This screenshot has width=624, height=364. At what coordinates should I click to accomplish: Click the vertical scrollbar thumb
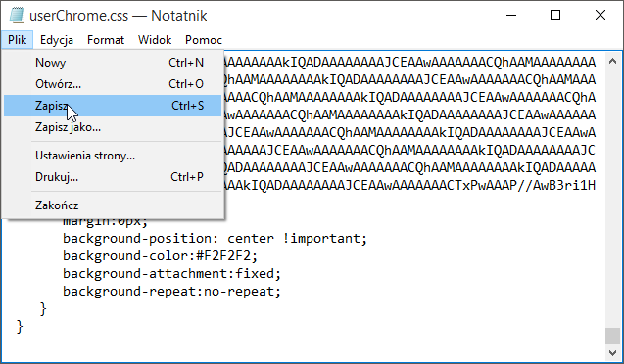pos(613,337)
